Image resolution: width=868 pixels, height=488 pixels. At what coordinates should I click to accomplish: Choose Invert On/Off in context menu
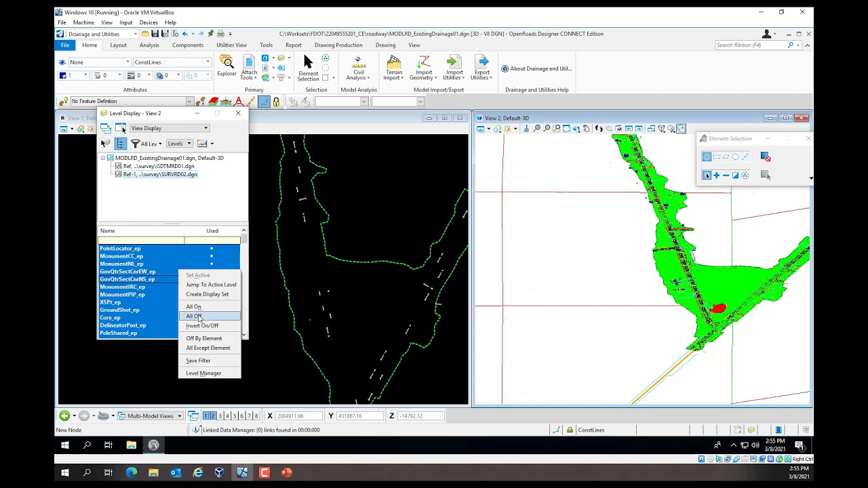(209, 325)
